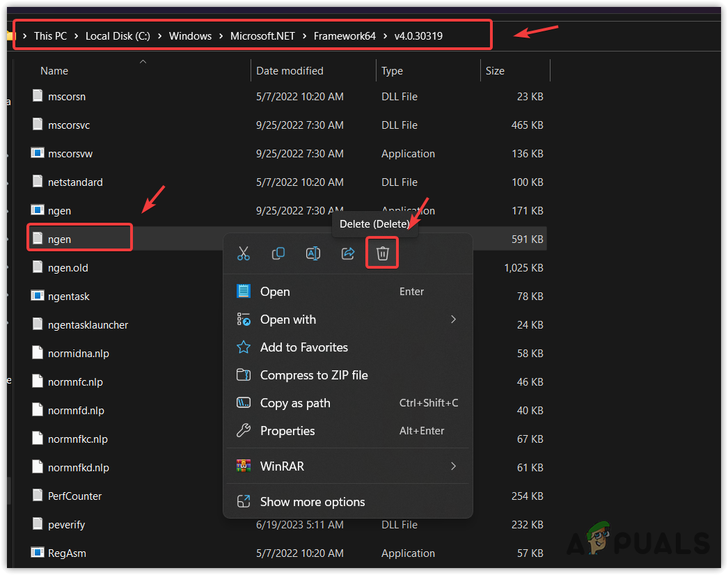Open Properties from the context menu

pos(347,430)
